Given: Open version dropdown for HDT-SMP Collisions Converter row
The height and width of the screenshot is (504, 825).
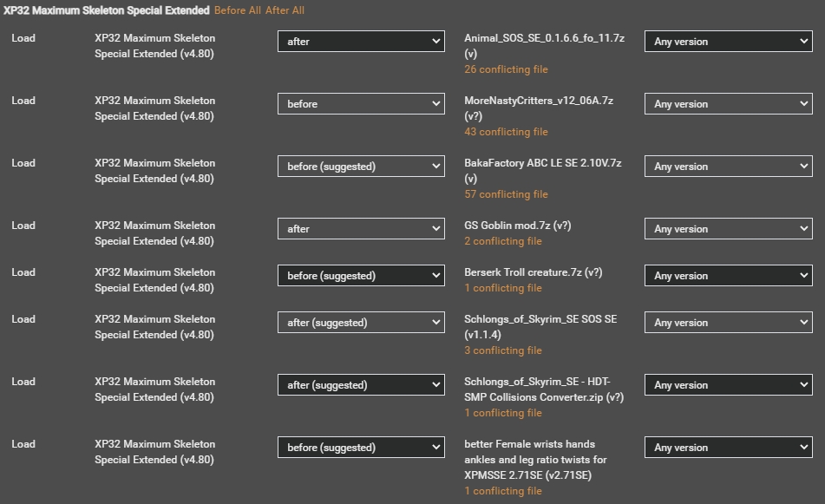Looking at the screenshot, I should 728,385.
